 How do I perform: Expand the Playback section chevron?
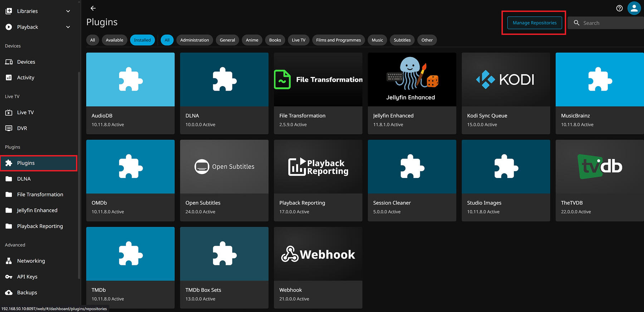point(68,27)
